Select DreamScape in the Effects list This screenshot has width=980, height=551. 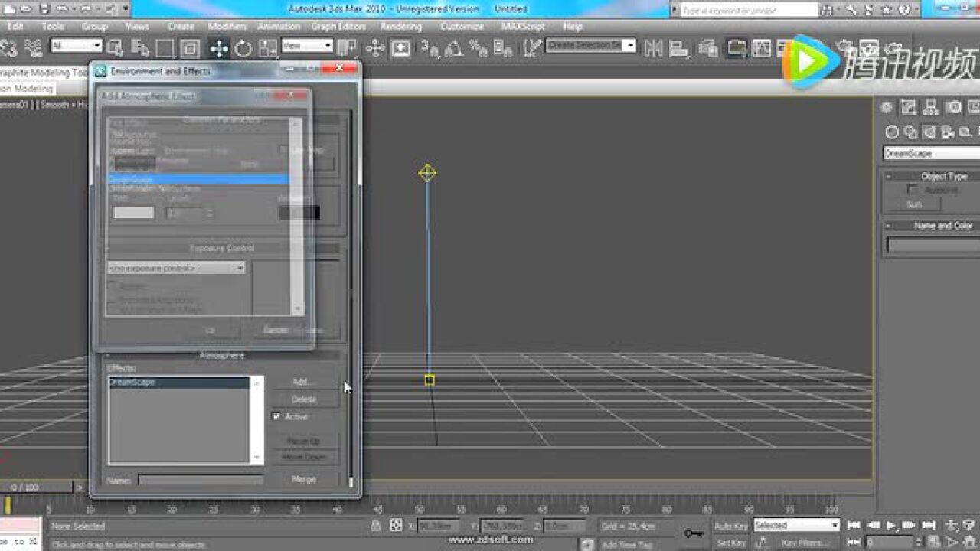pos(178,382)
